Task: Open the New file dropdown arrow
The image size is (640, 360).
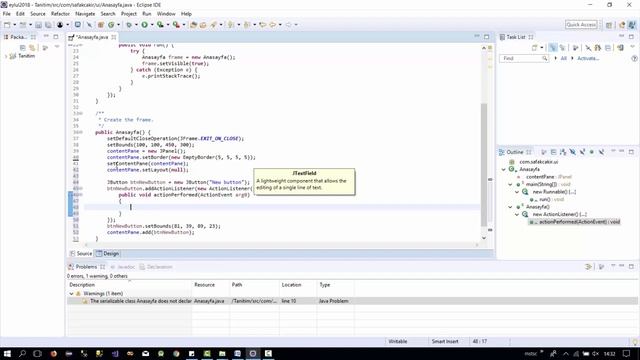Action: [x=15, y=25]
